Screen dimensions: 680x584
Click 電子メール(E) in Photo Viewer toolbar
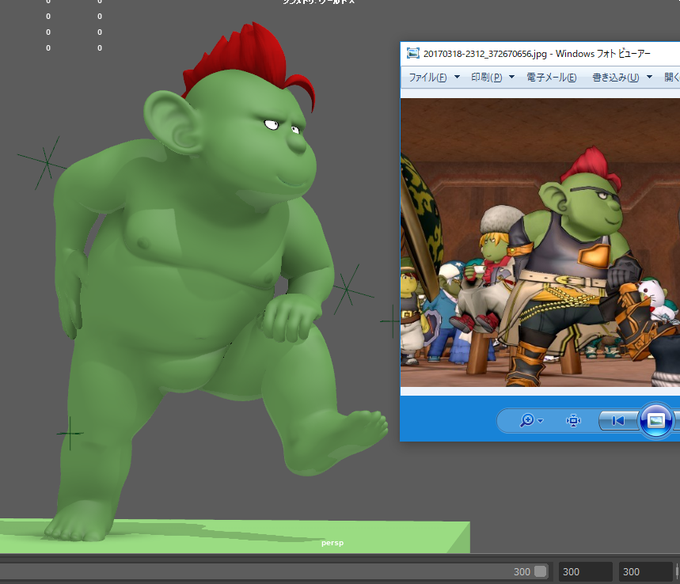point(551,77)
